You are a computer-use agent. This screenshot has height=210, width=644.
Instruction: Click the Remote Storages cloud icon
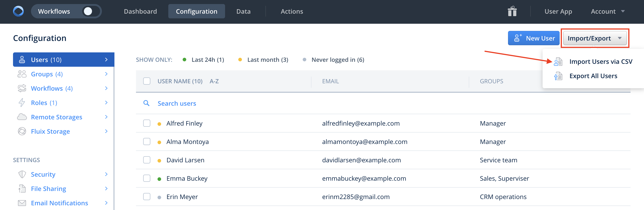[22, 117]
